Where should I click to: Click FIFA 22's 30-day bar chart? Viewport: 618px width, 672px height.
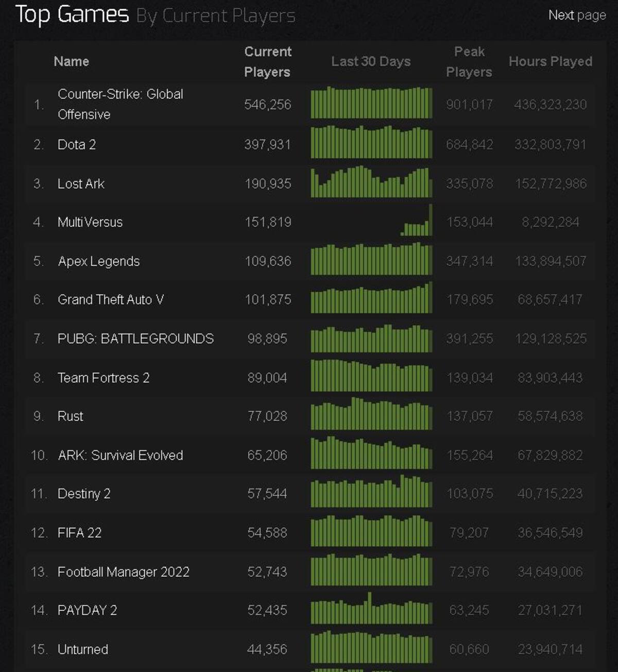tap(371, 531)
